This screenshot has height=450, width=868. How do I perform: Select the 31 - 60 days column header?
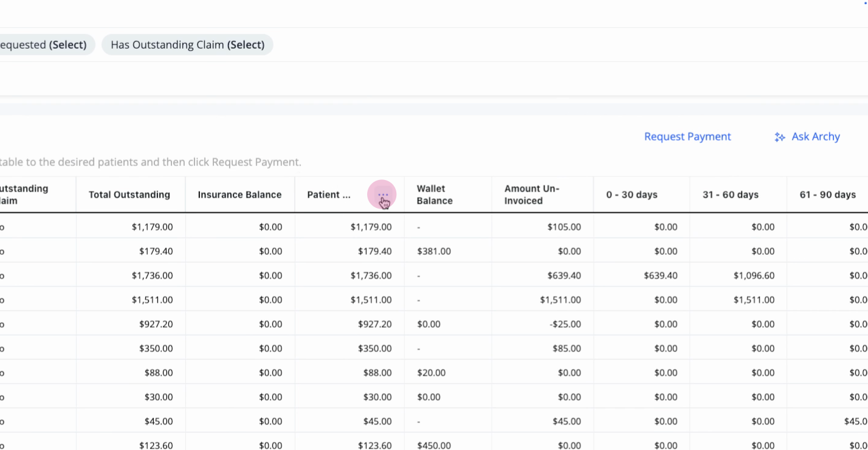pyautogui.click(x=731, y=195)
